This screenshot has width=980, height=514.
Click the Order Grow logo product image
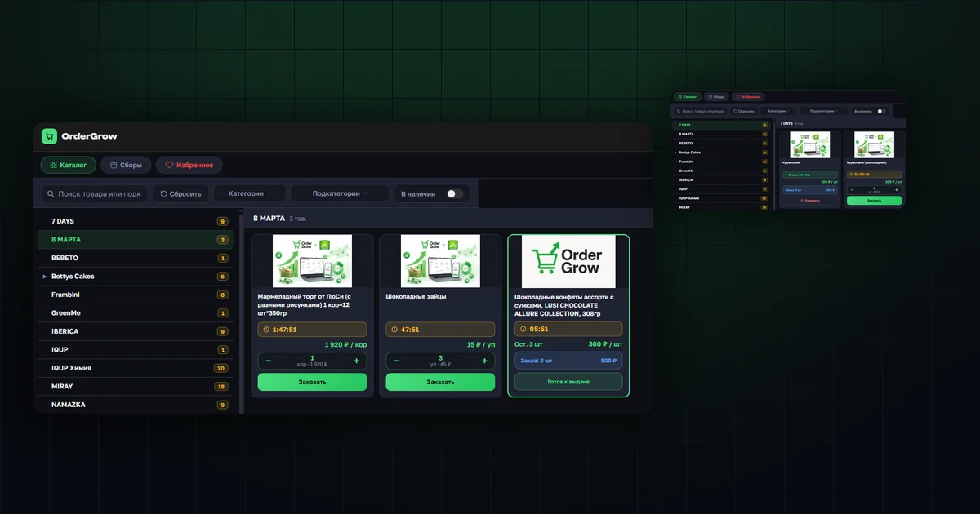tap(568, 261)
